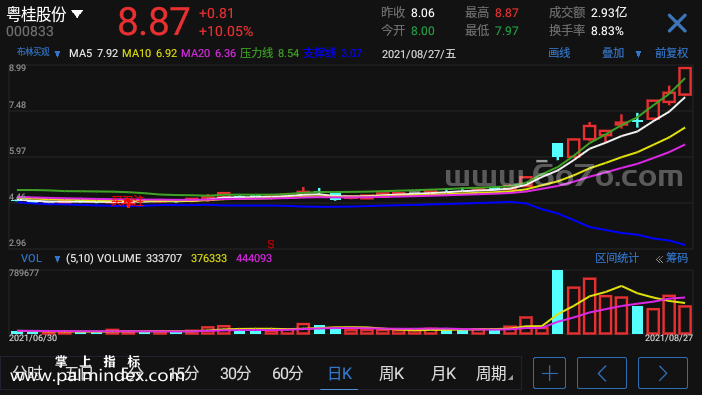
Task: Click the yellow 376333 volume average
Action: (x=209, y=258)
